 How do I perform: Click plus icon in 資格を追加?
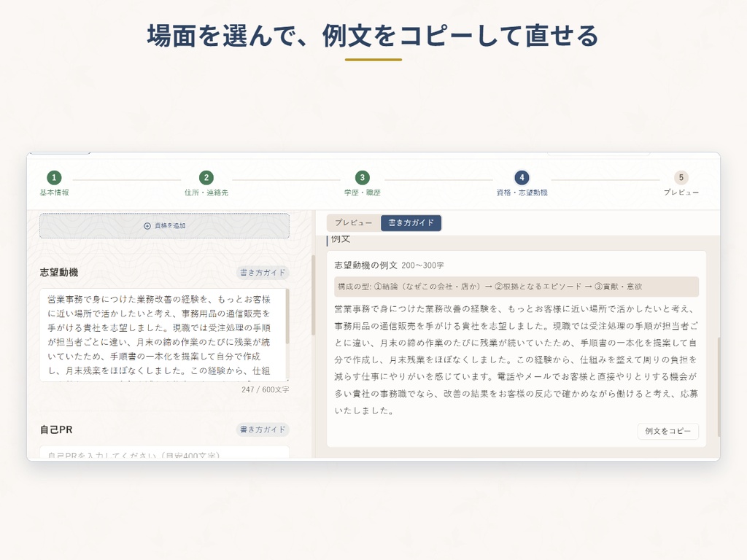(x=147, y=226)
